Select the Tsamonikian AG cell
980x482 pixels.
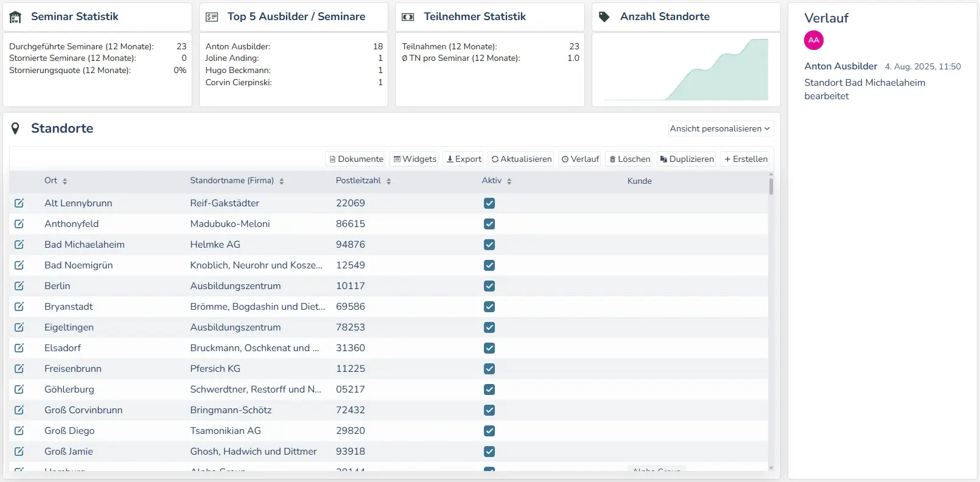tap(225, 431)
